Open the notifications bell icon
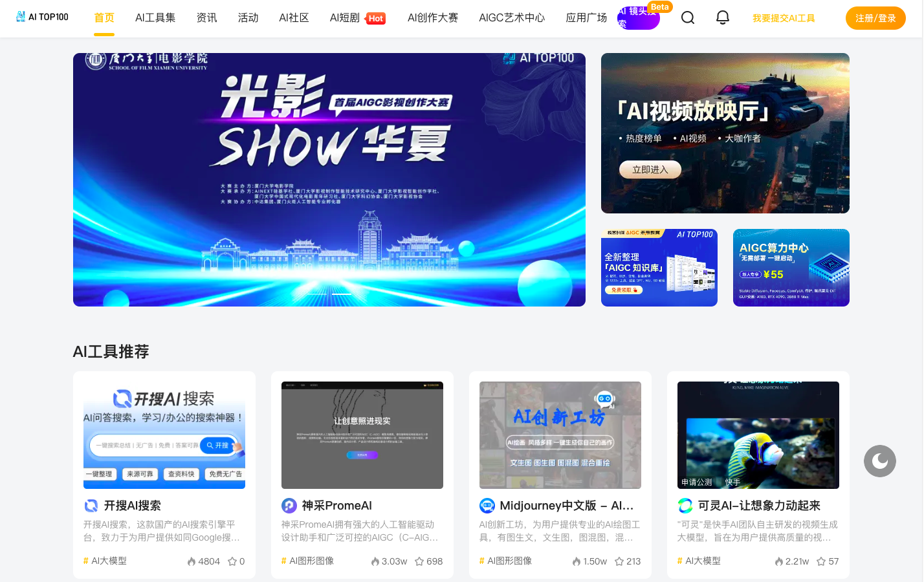Viewport: 924px width, 582px height. [x=723, y=17]
